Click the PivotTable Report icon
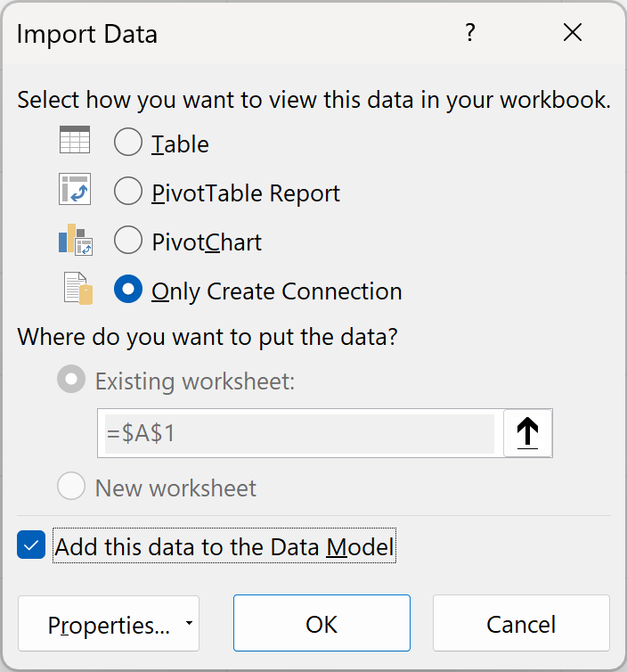 75,191
